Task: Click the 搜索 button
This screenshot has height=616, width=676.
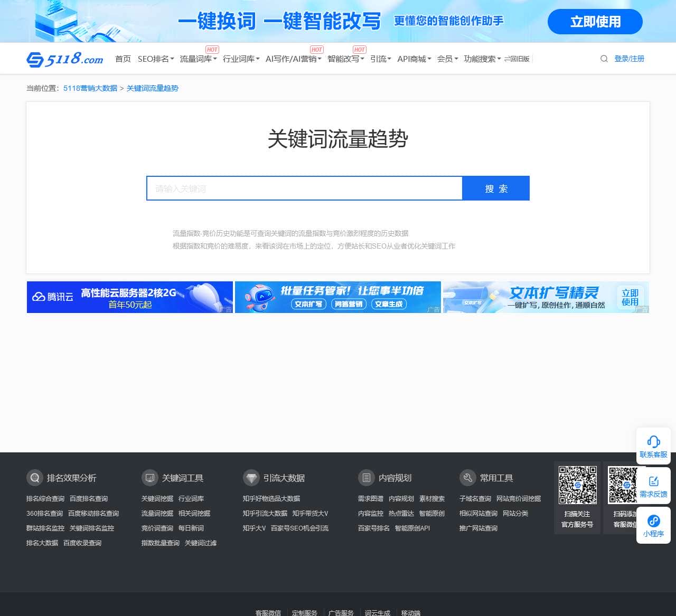Action: [496, 188]
